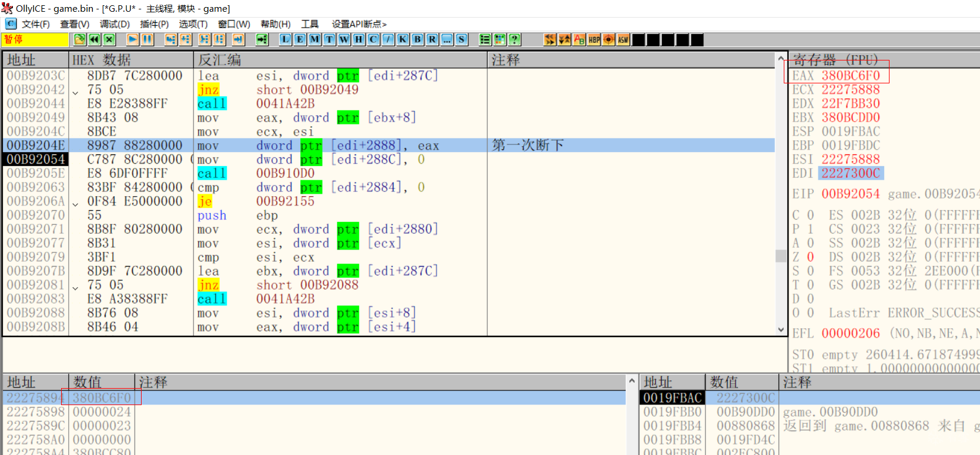
Task: Open the 帮助(H) menu
Action: (276, 24)
